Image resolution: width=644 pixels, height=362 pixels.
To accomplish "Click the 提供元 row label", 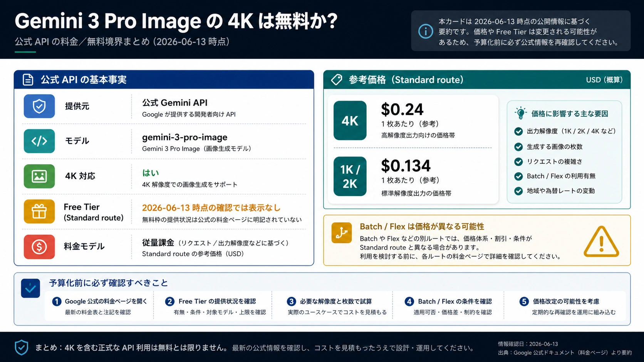I will (x=77, y=106).
